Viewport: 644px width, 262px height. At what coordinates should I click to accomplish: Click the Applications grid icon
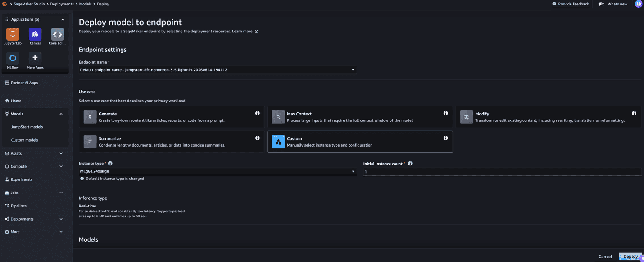click(8, 19)
